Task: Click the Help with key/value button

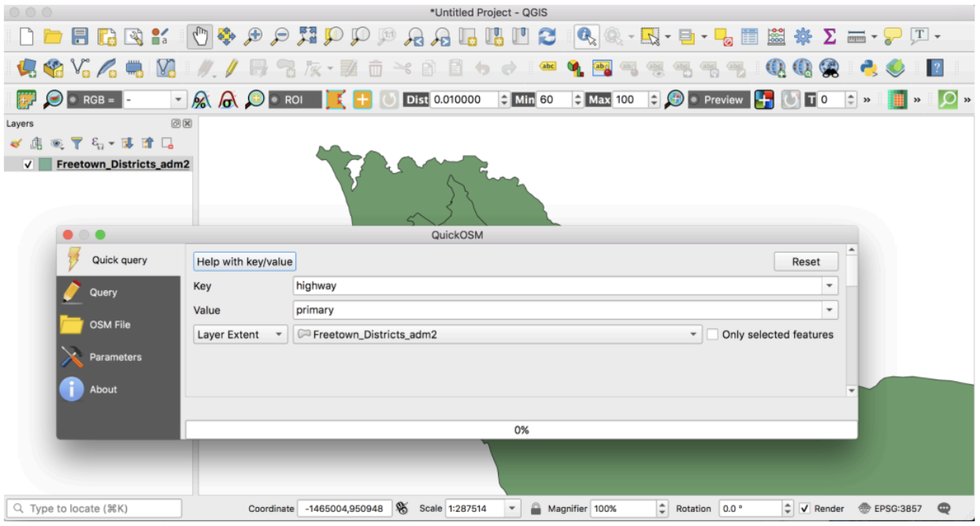Action: [244, 261]
